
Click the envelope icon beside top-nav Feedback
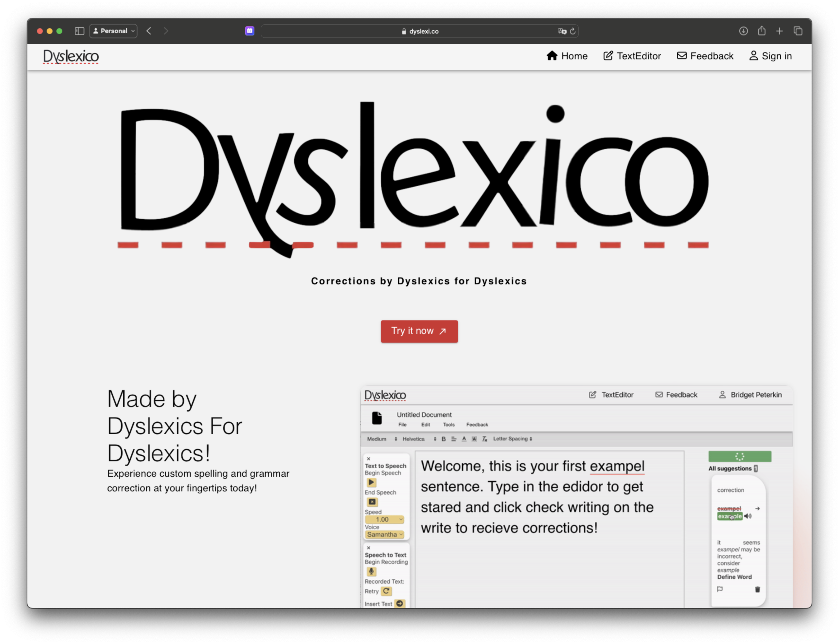pyautogui.click(x=682, y=56)
